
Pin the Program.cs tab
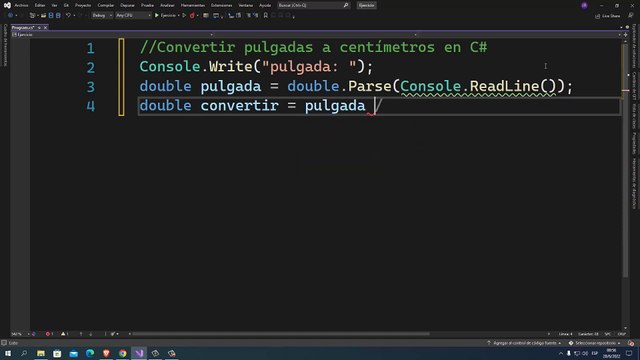(39, 27)
